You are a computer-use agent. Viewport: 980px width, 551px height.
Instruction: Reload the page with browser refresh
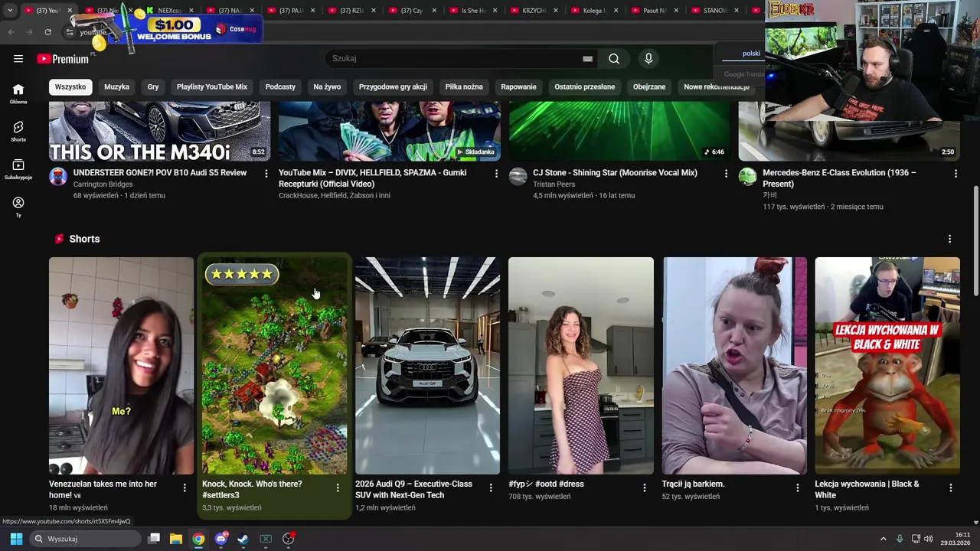click(x=47, y=32)
